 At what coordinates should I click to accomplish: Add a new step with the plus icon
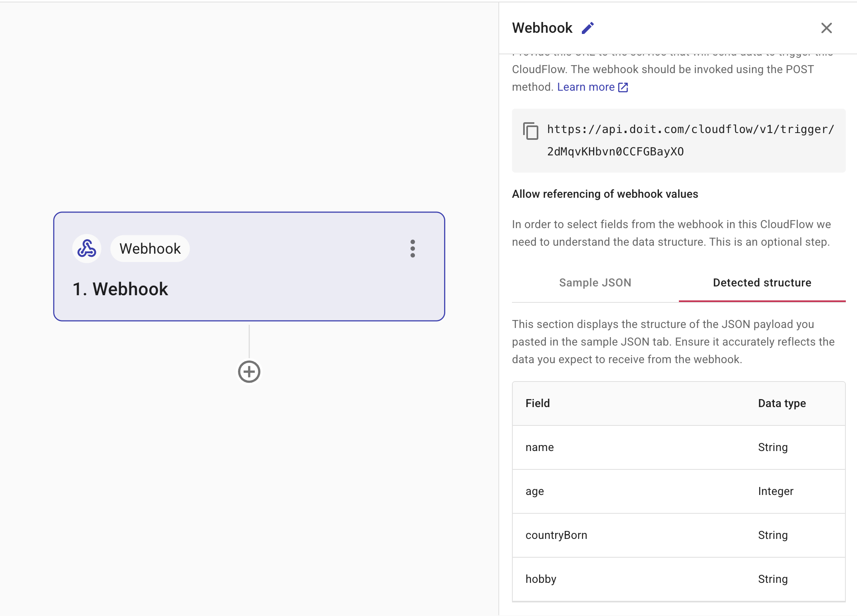click(x=249, y=372)
